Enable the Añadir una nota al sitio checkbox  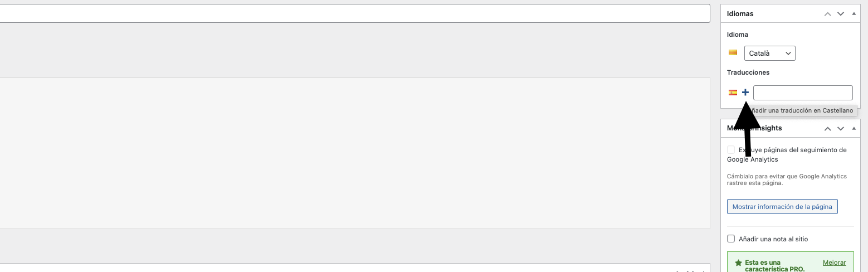(x=731, y=239)
